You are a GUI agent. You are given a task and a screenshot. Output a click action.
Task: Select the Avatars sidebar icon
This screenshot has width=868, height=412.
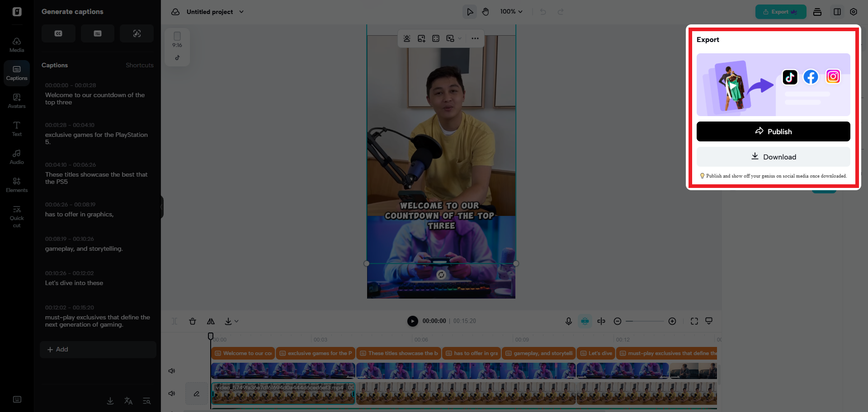click(16, 100)
